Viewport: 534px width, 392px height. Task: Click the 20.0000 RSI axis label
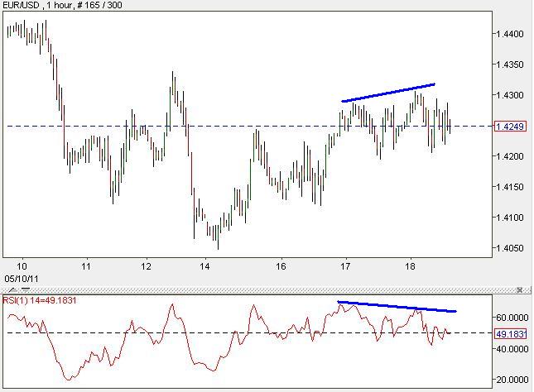point(512,380)
